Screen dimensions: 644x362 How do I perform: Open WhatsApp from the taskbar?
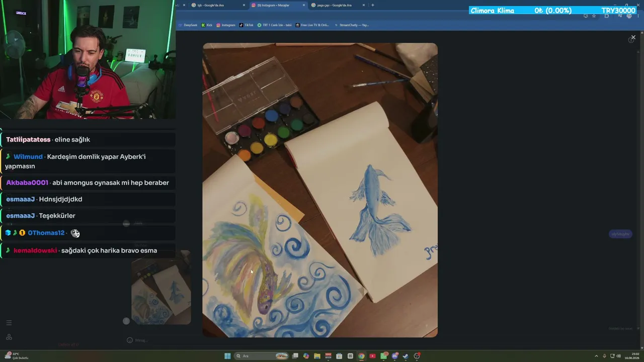click(x=384, y=356)
